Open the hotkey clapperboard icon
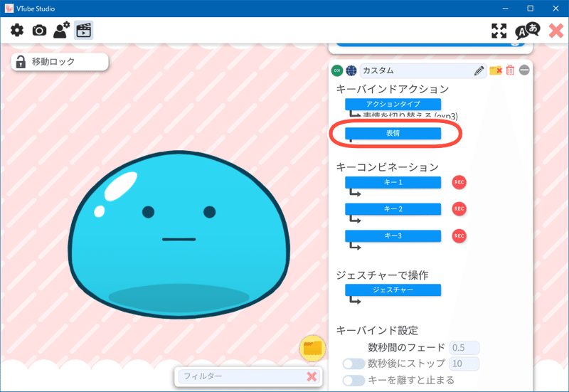This screenshot has width=569, height=392. pos(84,30)
